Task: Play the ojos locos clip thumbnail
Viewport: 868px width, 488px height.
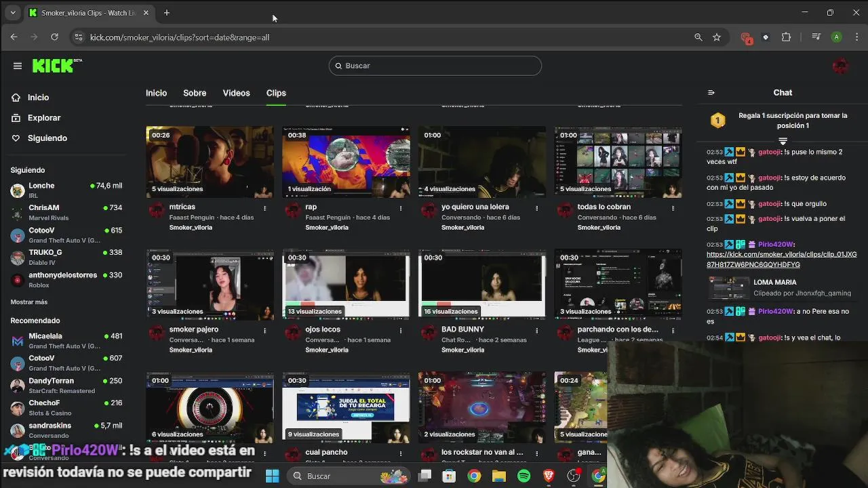Action: [346, 285]
